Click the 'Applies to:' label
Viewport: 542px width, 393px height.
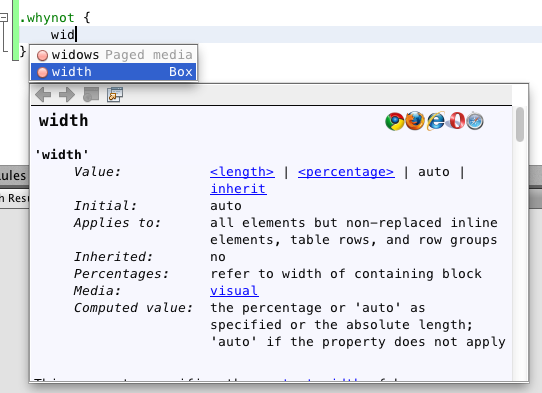[117, 223]
